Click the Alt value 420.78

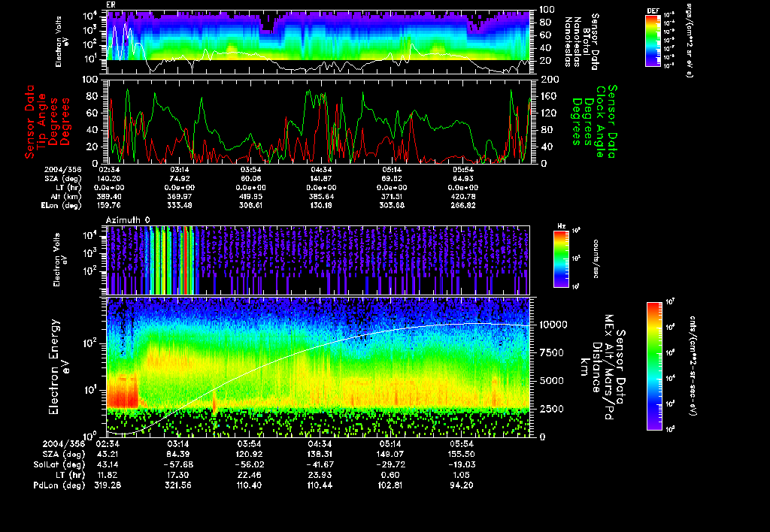point(462,196)
